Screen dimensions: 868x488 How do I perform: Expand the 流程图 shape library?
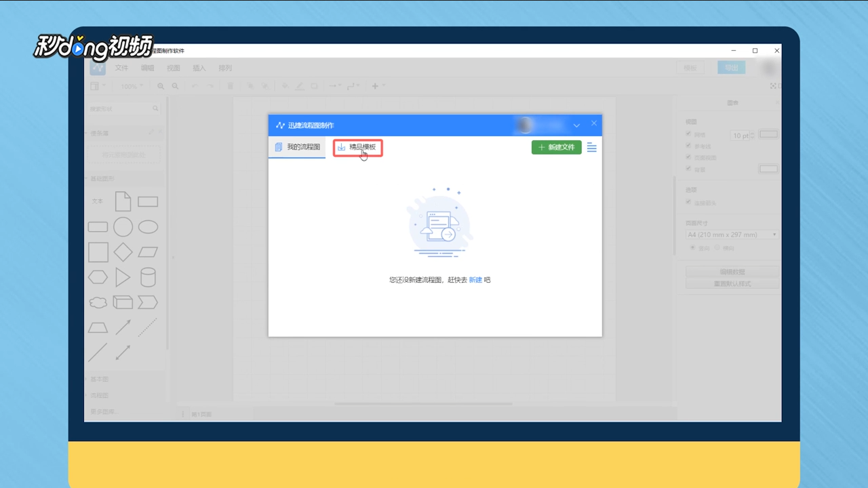click(100, 395)
